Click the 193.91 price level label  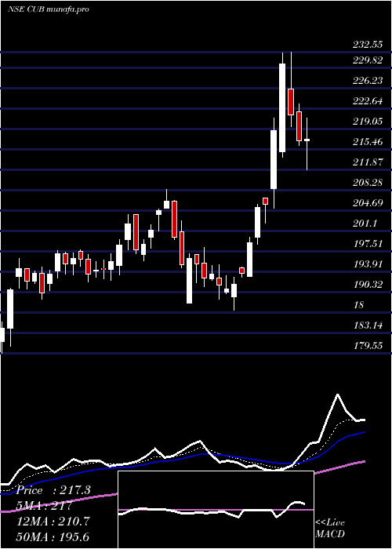(x=367, y=264)
